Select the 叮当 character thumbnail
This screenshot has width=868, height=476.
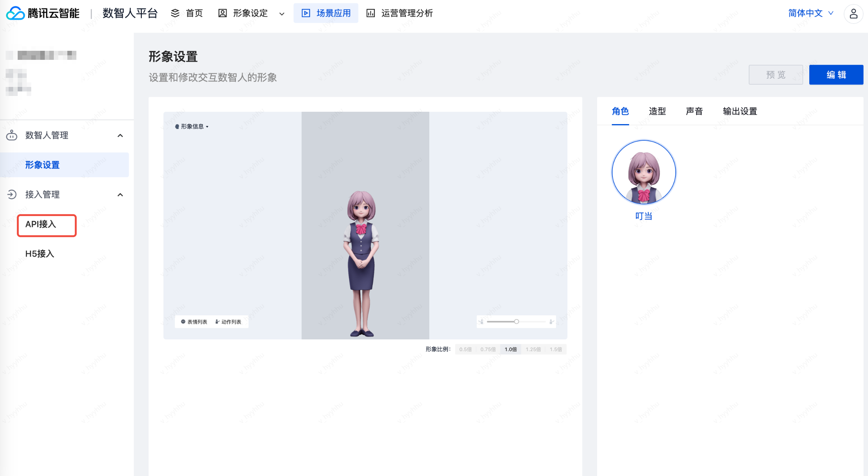point(643,172)
